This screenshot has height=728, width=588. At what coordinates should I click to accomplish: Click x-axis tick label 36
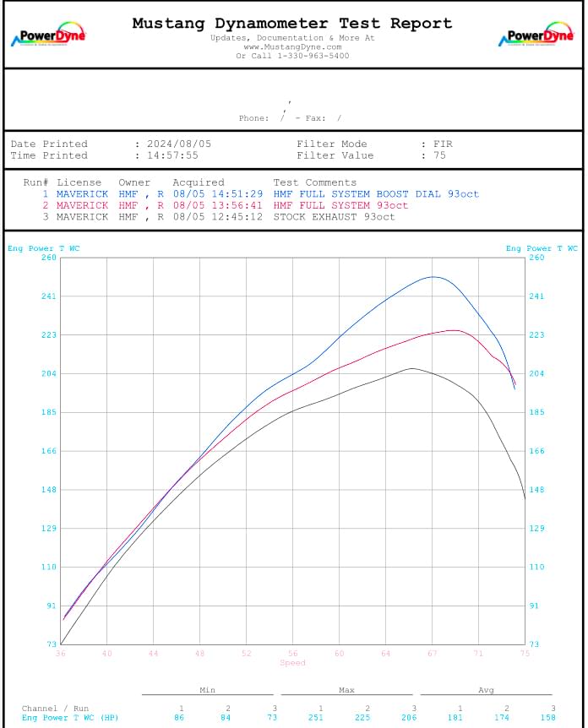point(61,653)
